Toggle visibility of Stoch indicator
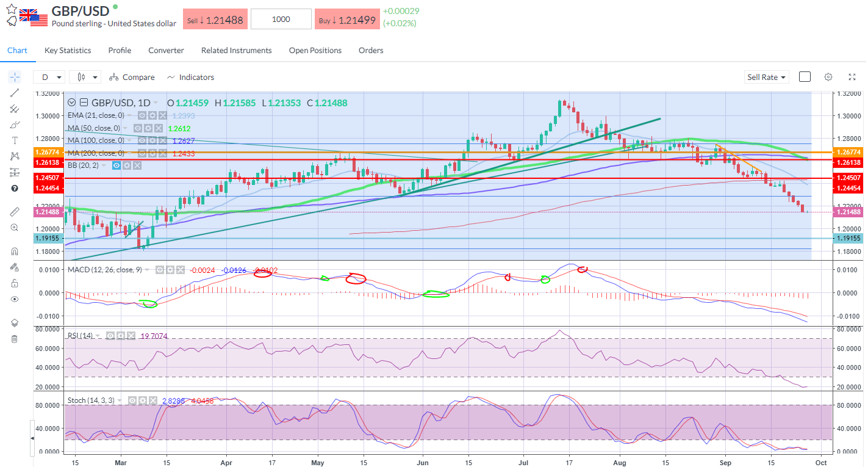 132,400
